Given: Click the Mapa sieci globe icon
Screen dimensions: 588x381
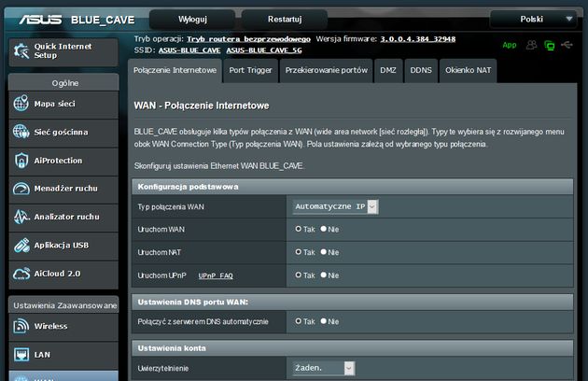Looking at the screenshot, I should [21, 104].
